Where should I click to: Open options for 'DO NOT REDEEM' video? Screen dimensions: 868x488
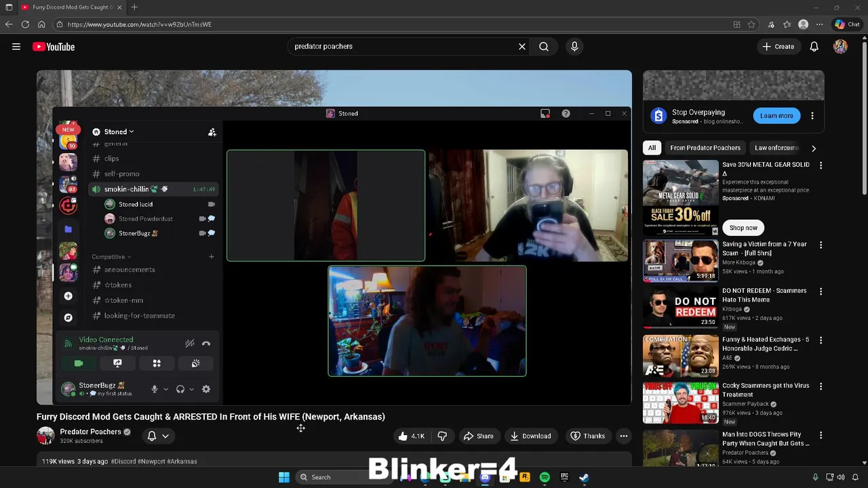[821, 291]
